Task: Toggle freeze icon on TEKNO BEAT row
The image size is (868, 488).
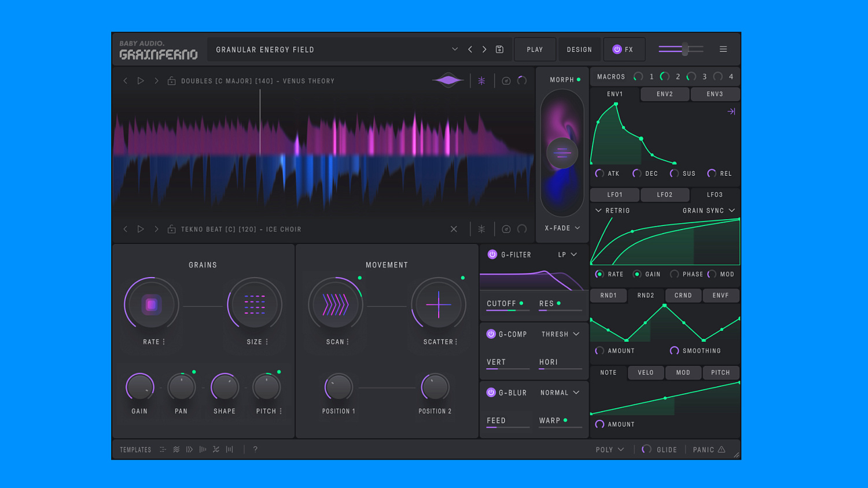Action: point(481,229)
